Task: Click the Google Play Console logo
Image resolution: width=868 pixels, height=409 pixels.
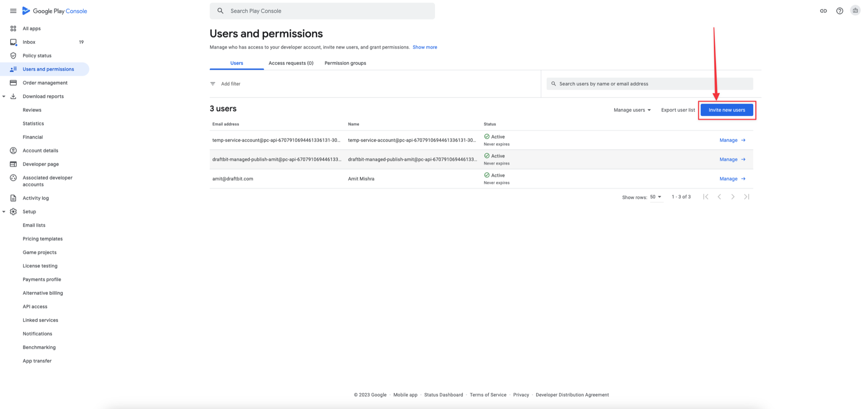Action: click(x=55, y=11)
